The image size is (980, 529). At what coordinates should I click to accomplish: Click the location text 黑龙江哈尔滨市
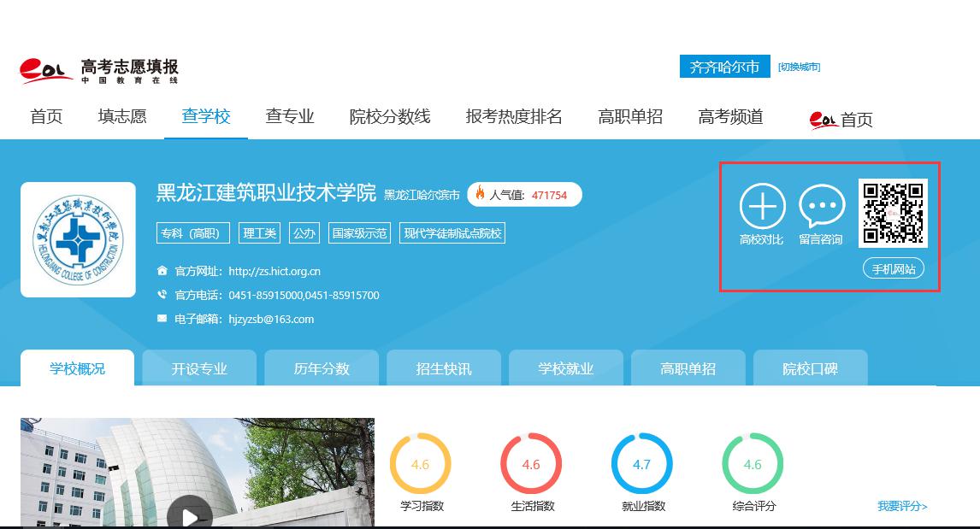[x=422, y=195]
